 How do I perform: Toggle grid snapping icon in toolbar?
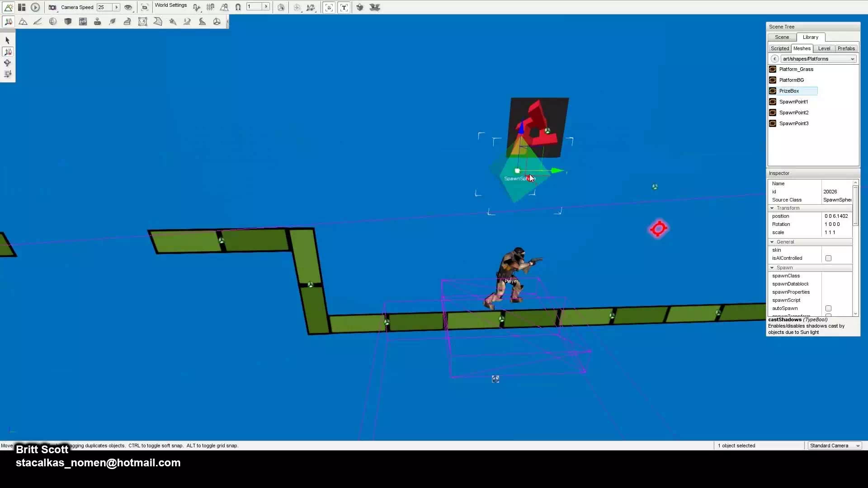[210, 7]
